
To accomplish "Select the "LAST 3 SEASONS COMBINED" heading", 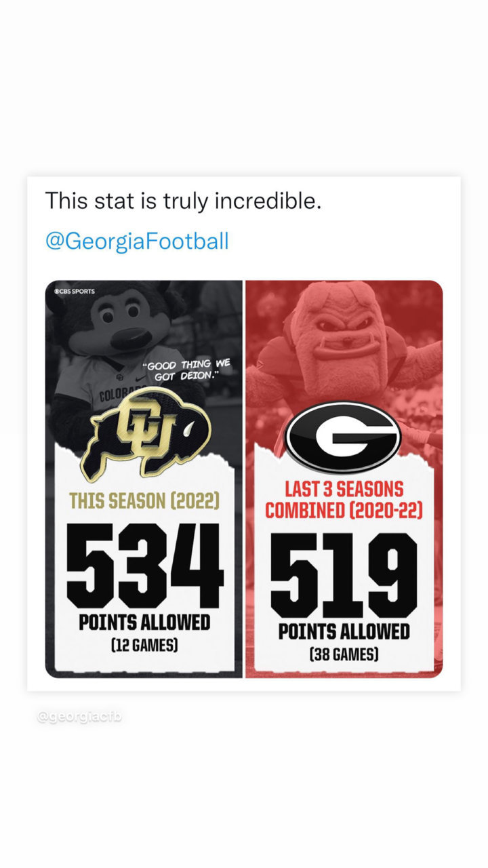I will coord(344,500).
